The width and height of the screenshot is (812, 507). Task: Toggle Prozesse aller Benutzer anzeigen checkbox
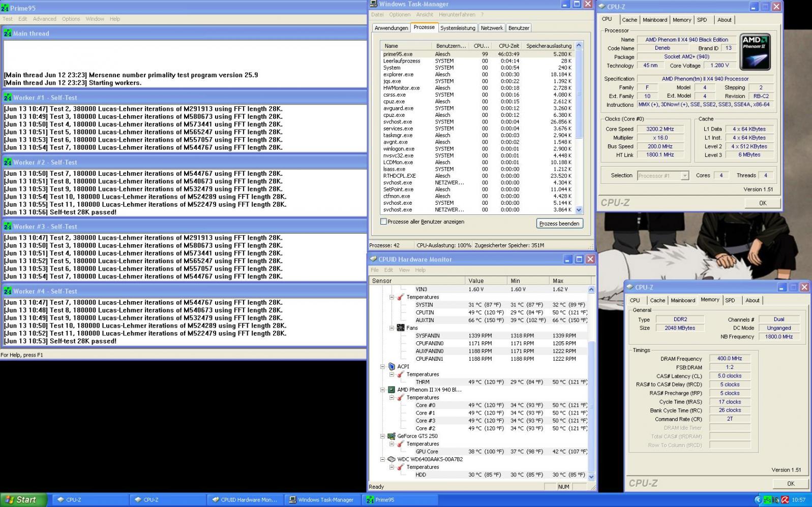coord(383,221)
